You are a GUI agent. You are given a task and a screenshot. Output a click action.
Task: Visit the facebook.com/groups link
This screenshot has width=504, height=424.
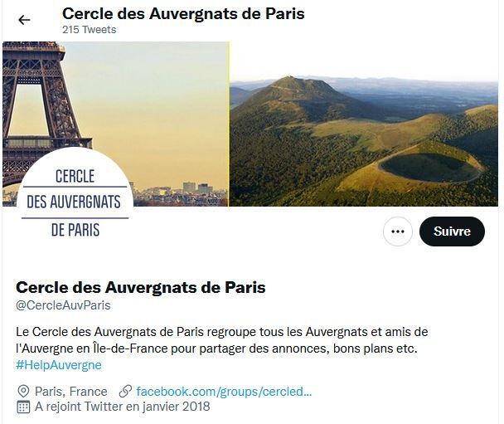coord(224,392)
